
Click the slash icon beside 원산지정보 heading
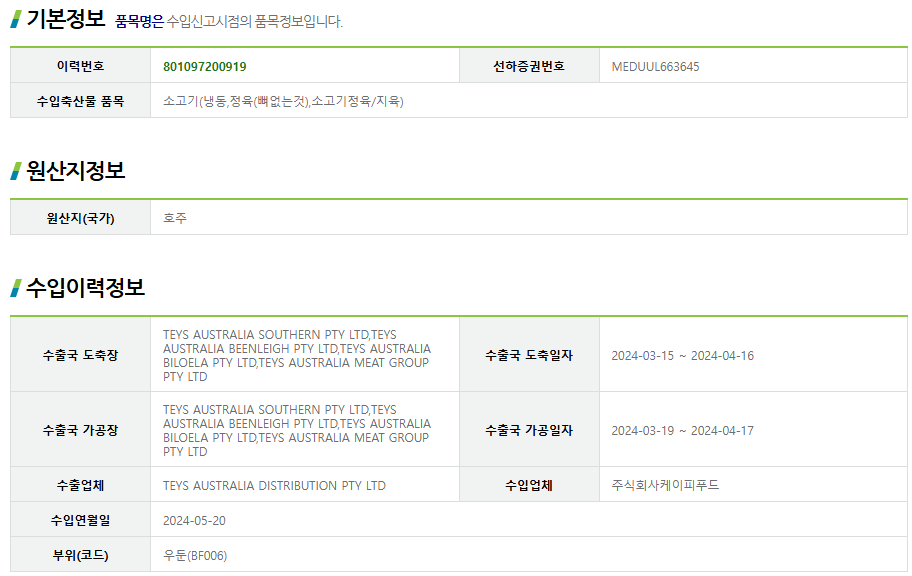[16, 171]
